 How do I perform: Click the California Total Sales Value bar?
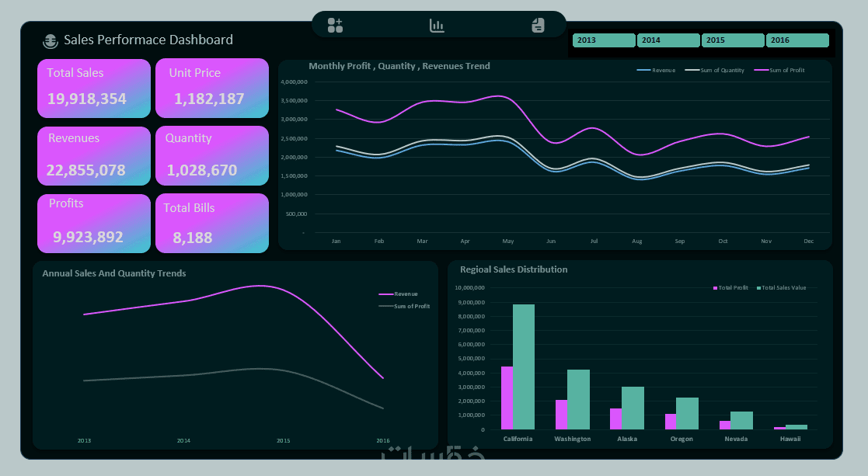(524, 367)
